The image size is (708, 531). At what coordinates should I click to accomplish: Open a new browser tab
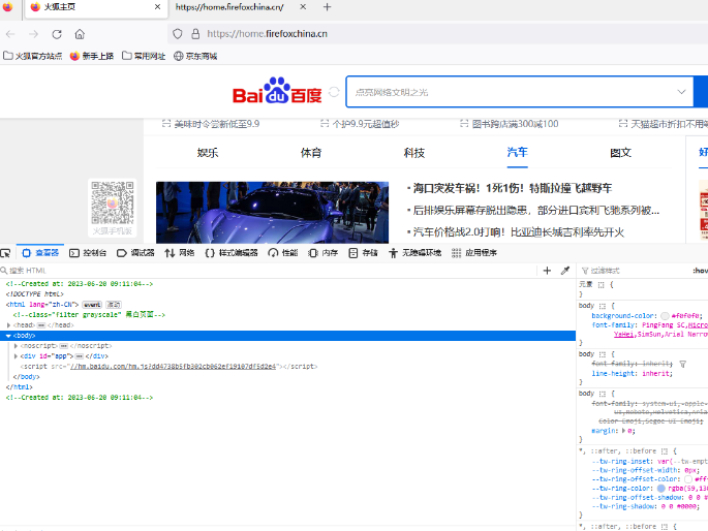(x=327, y=7)
